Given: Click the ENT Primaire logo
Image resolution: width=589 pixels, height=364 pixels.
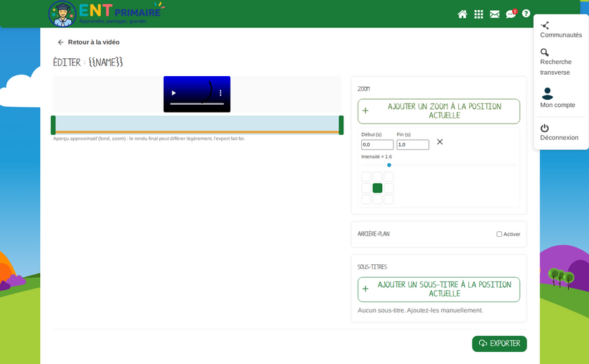Looking at the screenshot, I should 107,14.
